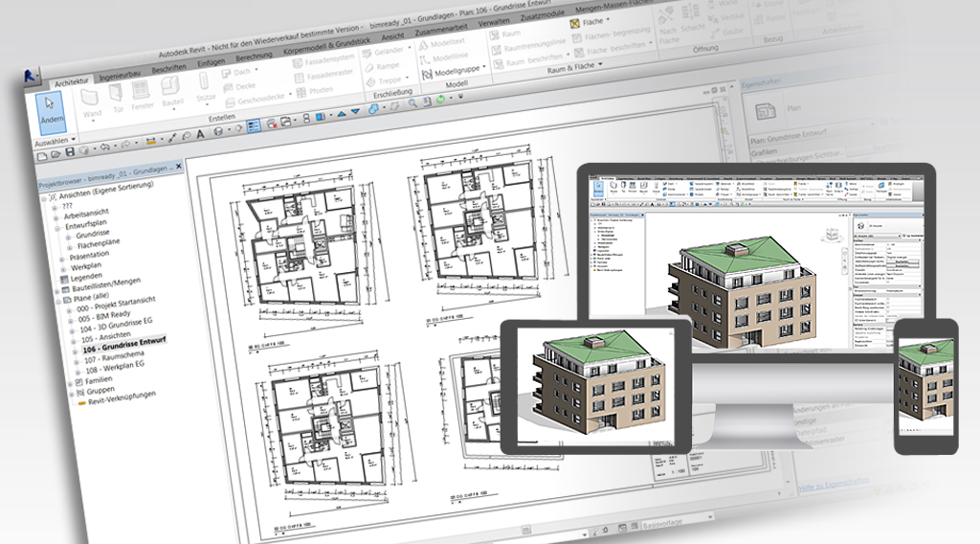
Task: Click the Save icon in quick access toolbar
Action: [70, 151]
